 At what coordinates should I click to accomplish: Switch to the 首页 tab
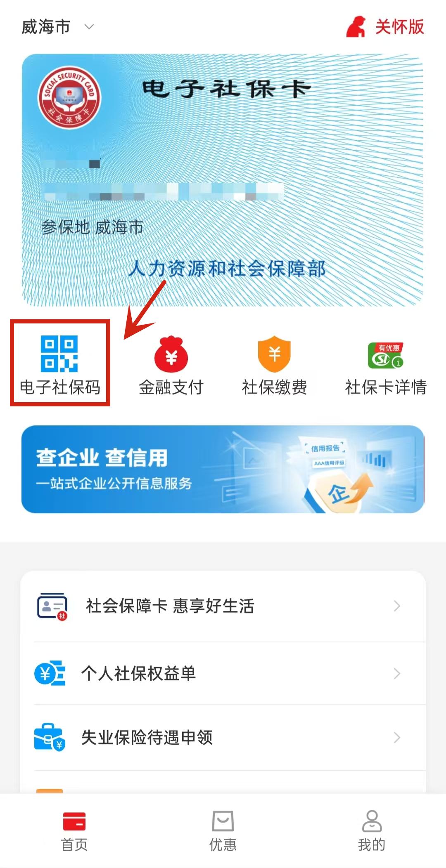[74, 831]
